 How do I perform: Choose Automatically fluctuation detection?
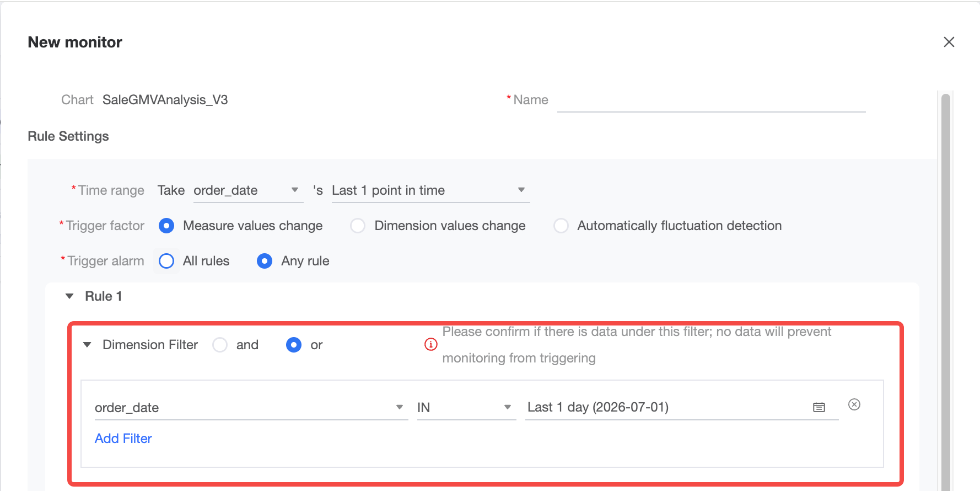(561, 226)
